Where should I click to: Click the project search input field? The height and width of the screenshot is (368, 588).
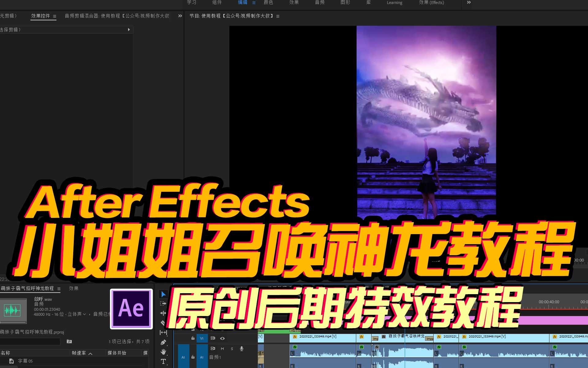coord(30,341)
